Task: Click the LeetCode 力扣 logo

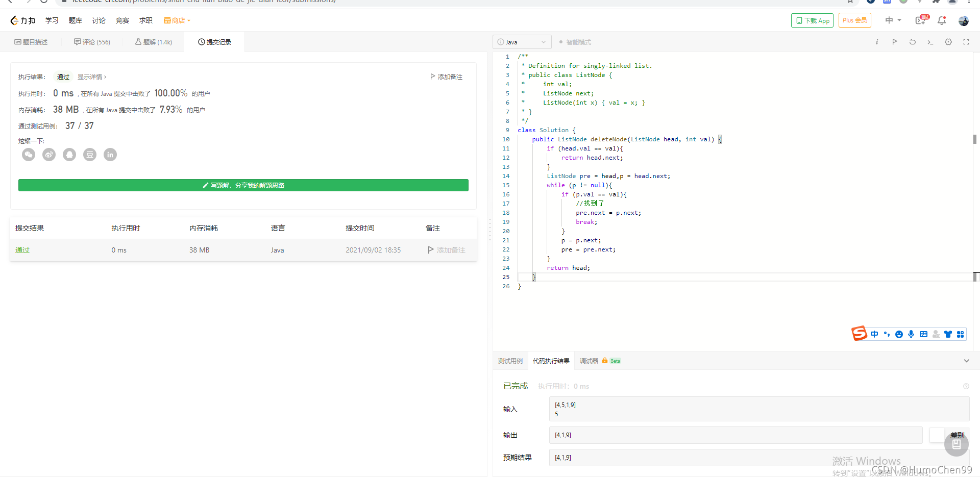Action: [x=23, y=20]
